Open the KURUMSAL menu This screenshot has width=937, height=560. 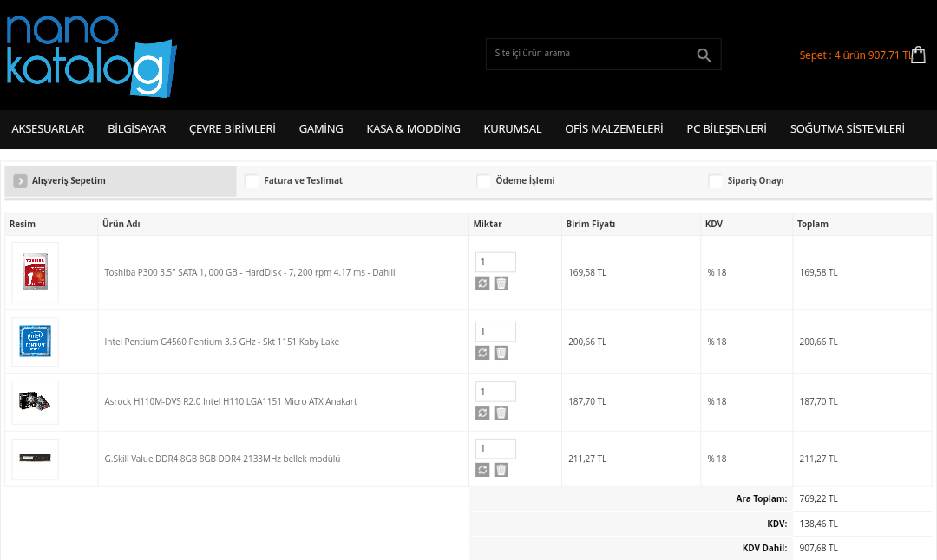click(x=513, y=129)
